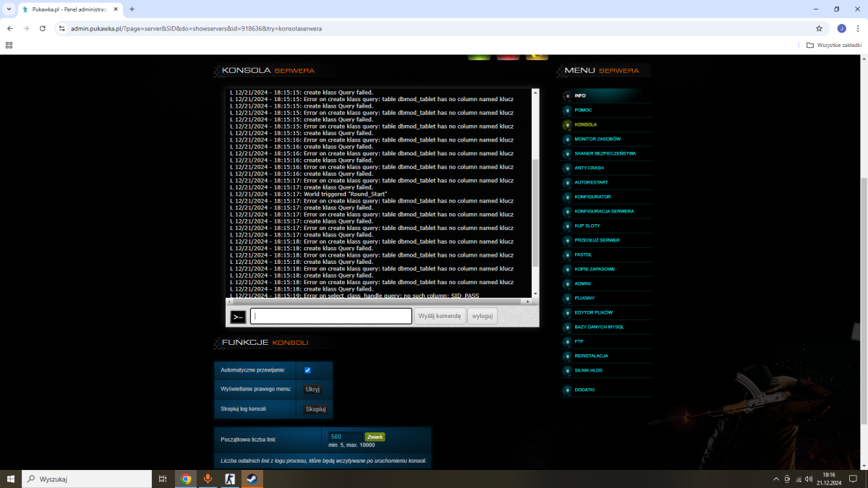Click the bullet icon beside FTP
The image size is (868, 488).
(567, 341)
